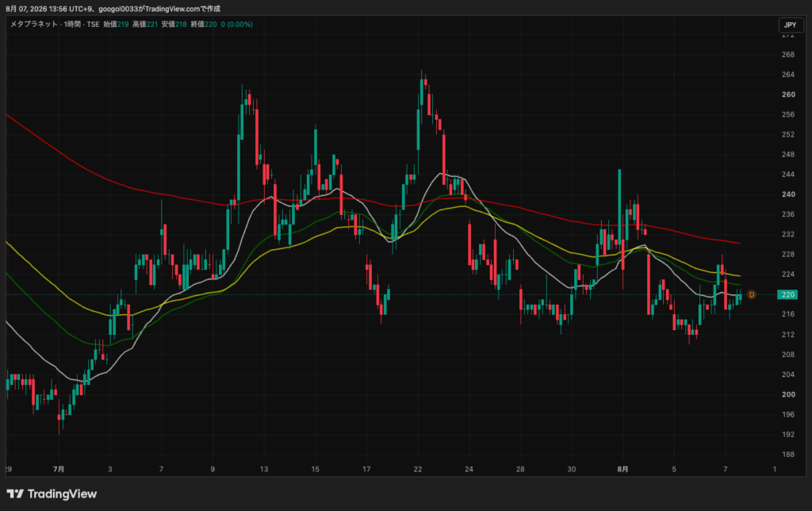The image size is (812, 511).
Task: Click price axis label 188
Action: click(x=788, y=455)
